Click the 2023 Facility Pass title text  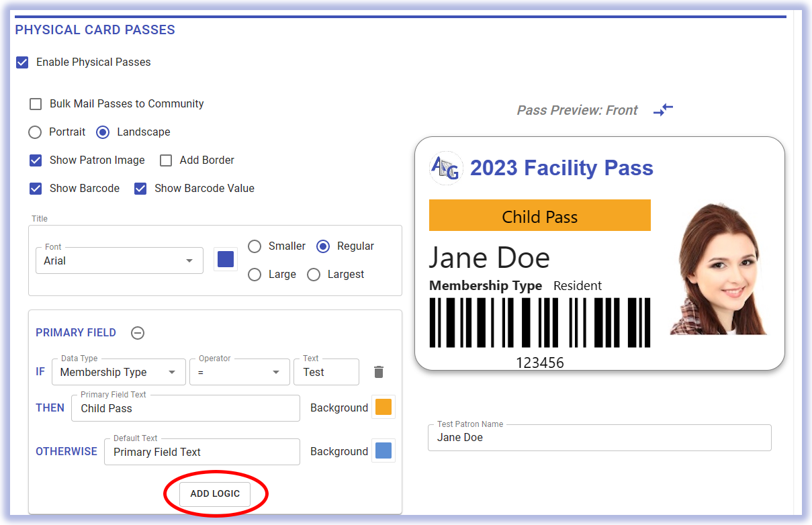click(x=561, y=168)
